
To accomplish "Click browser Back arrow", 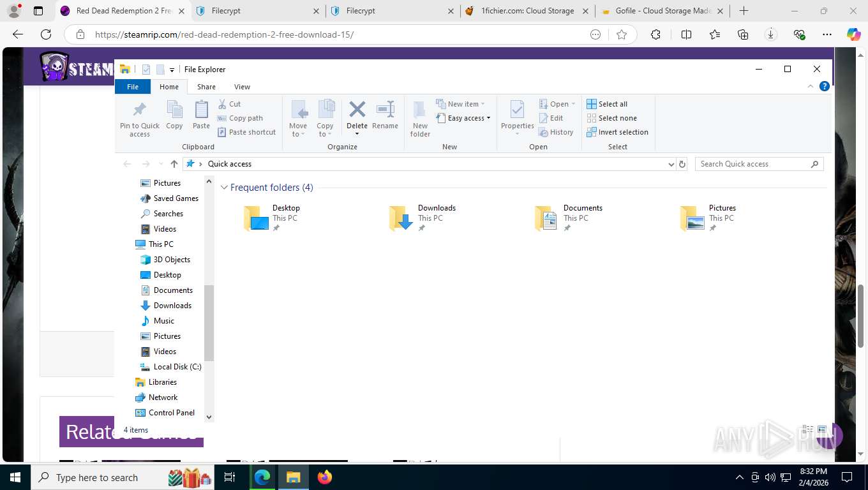I will [x=18, y=34].
